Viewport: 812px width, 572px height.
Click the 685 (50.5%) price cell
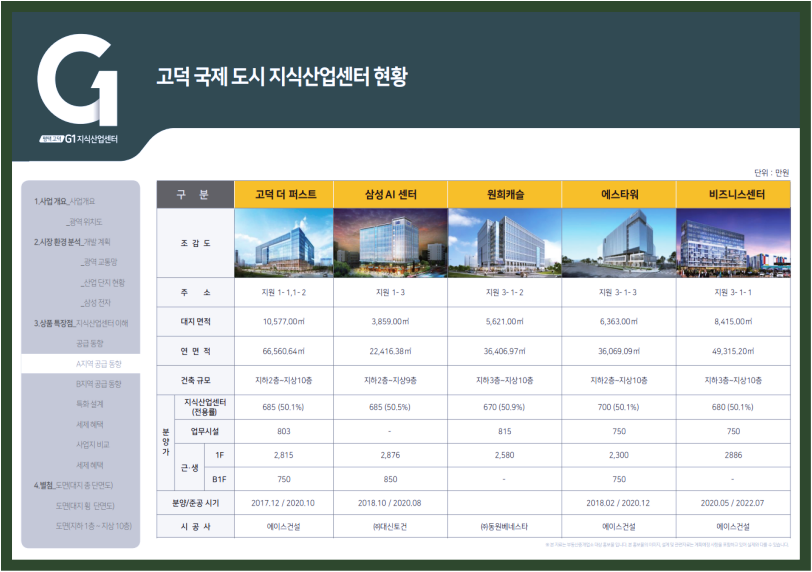click(x=390, y=407)
